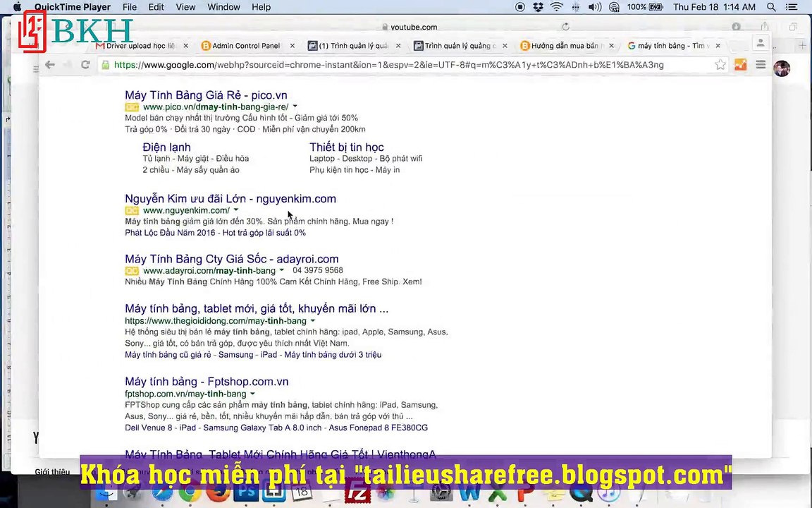Open Máy tính bảng, tablet mới, giá tốt result
Screen dimensions: 812x508
click(x=257, y=308)
